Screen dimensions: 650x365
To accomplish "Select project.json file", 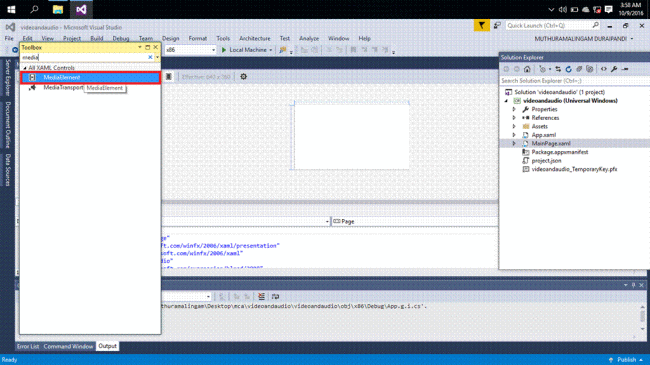I will tap(546, 161).
